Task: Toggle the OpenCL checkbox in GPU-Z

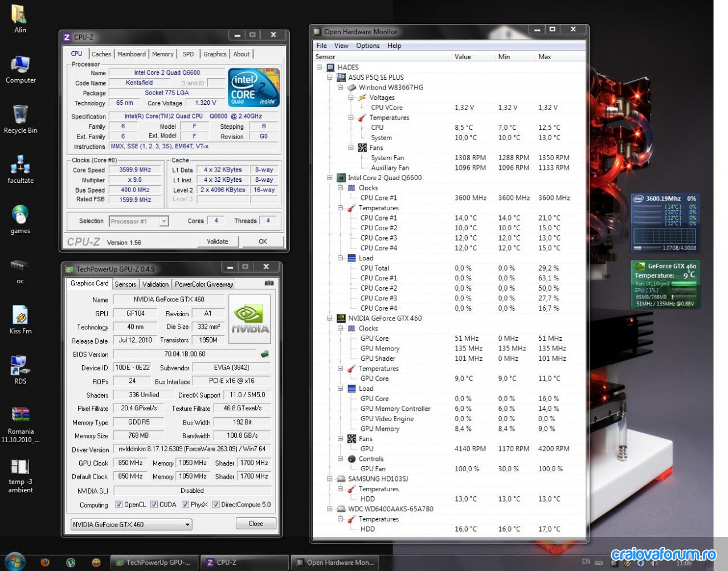Action: point(119,504)
